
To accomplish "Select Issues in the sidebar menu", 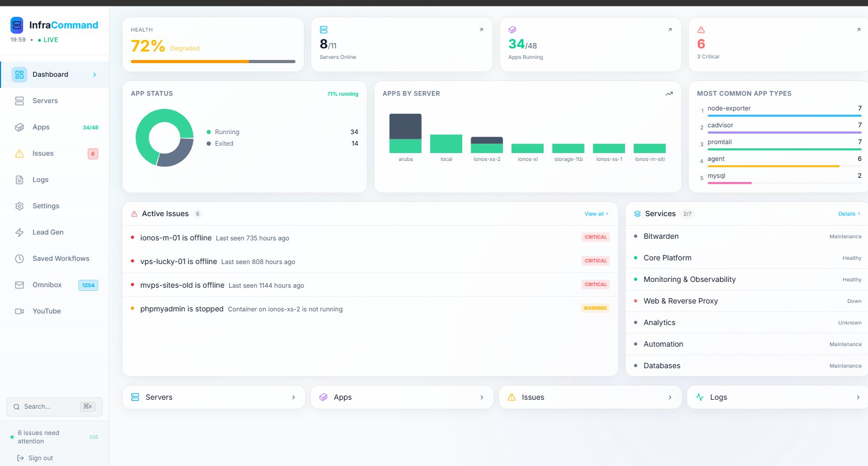I will [55, 154].
